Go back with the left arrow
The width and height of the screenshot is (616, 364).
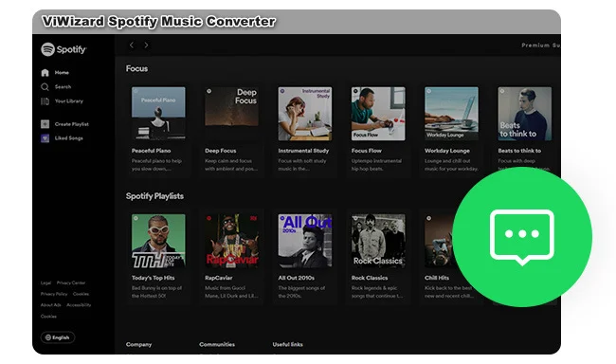[132, 45]
